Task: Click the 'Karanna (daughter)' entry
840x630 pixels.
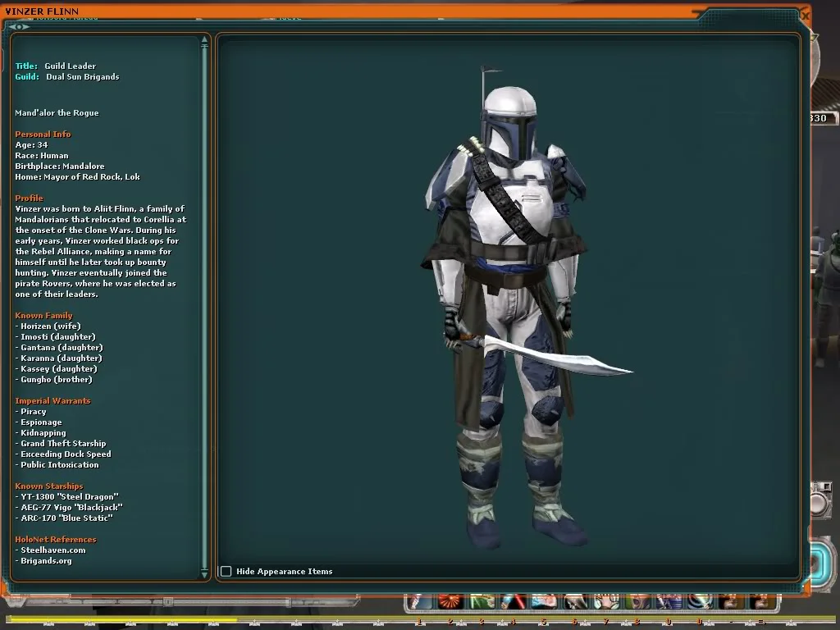Action: tap(61, 358)
